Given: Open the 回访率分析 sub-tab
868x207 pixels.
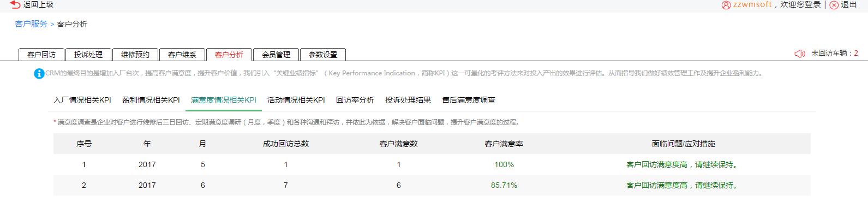Looking at the screenshot, I should coord(355,100).
